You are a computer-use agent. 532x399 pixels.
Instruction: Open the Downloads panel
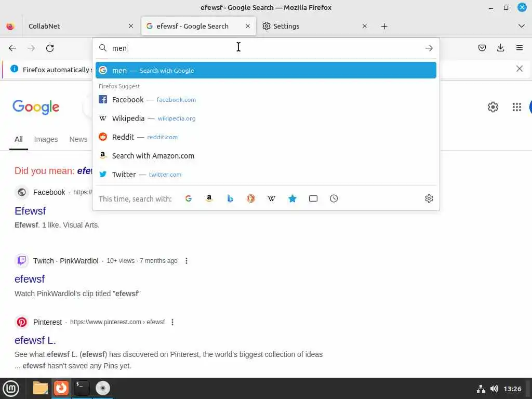coord(500,48)
